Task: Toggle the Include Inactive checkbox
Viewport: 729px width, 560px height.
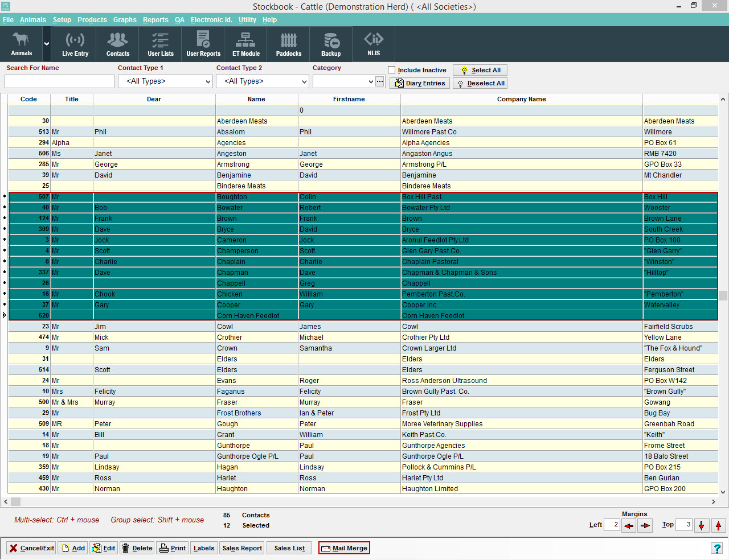Action: [x=392, y=70]
